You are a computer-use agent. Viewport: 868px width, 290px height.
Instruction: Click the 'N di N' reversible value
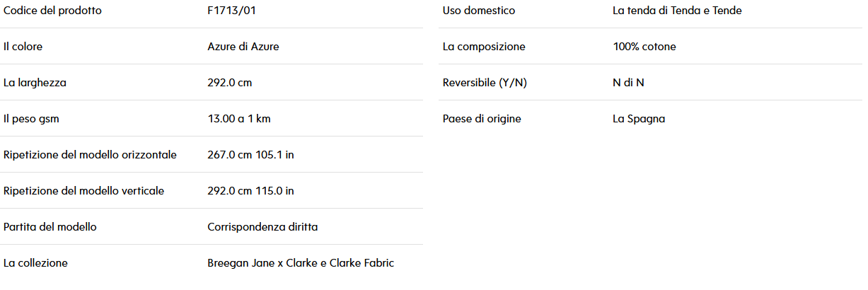[x=628, y=83]
